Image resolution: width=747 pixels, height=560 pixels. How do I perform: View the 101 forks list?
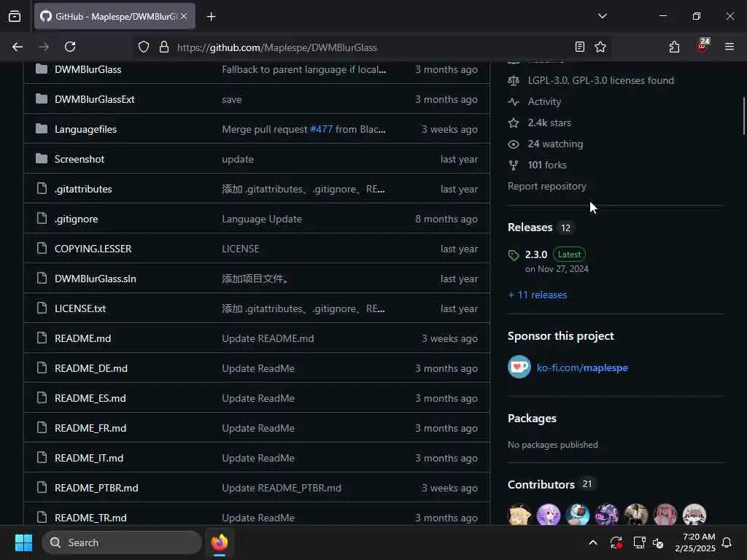click(547, 166)
